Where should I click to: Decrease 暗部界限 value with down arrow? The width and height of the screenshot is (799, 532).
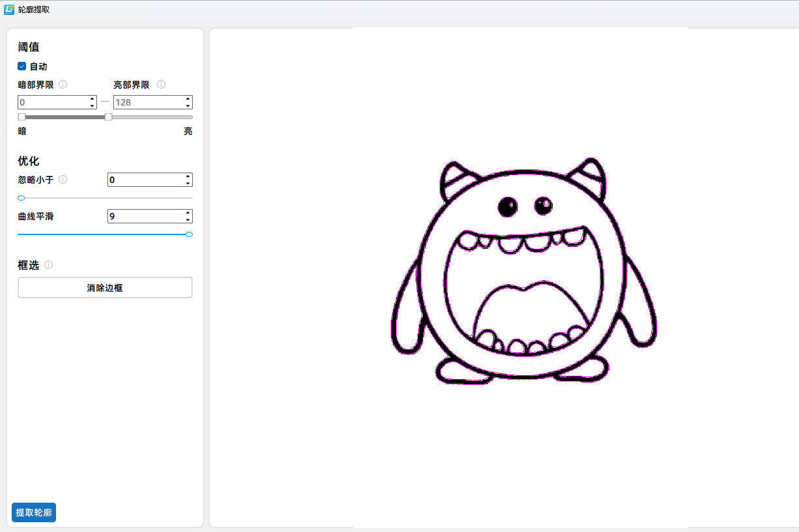coord(91,105)
